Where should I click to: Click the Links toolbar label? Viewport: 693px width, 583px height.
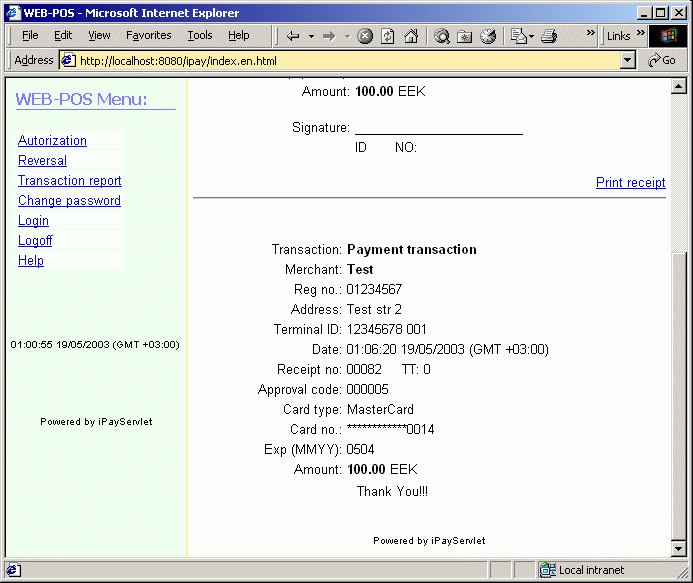[618, 36]
